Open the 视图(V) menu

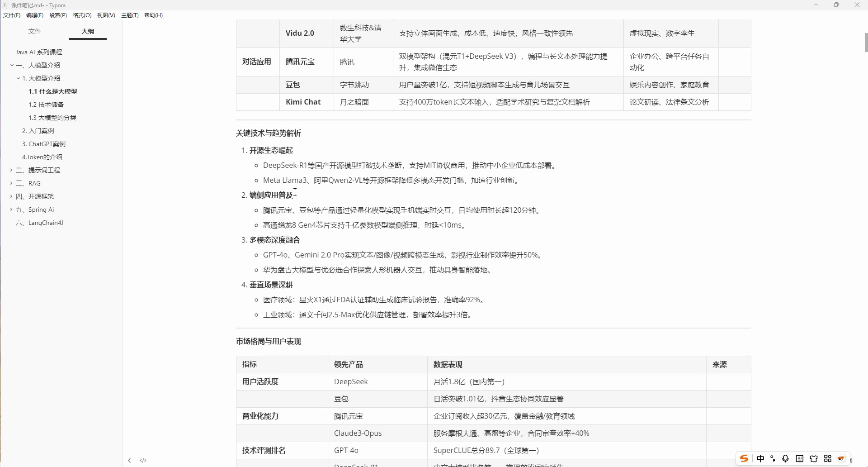(106, 15)
